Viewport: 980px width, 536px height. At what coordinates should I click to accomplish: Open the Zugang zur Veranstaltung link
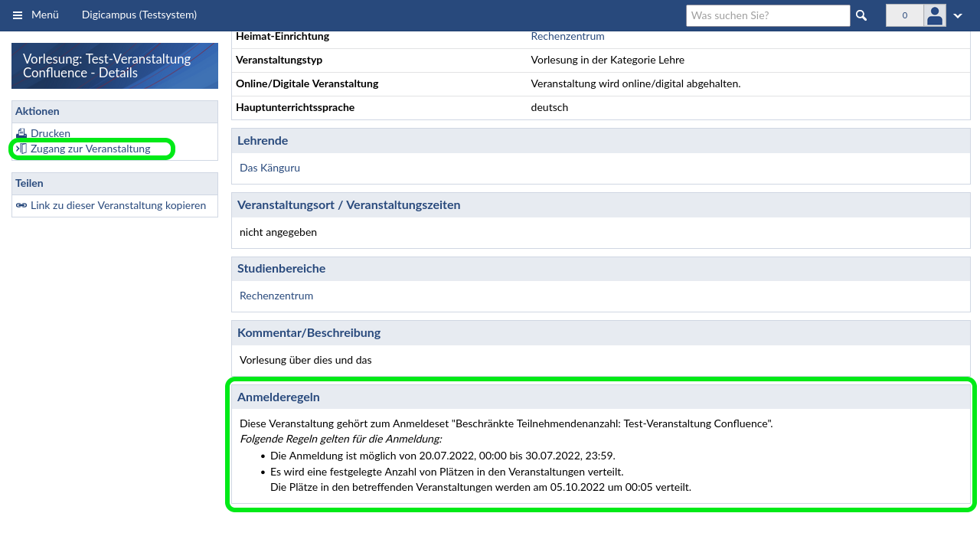pos(90,149)
